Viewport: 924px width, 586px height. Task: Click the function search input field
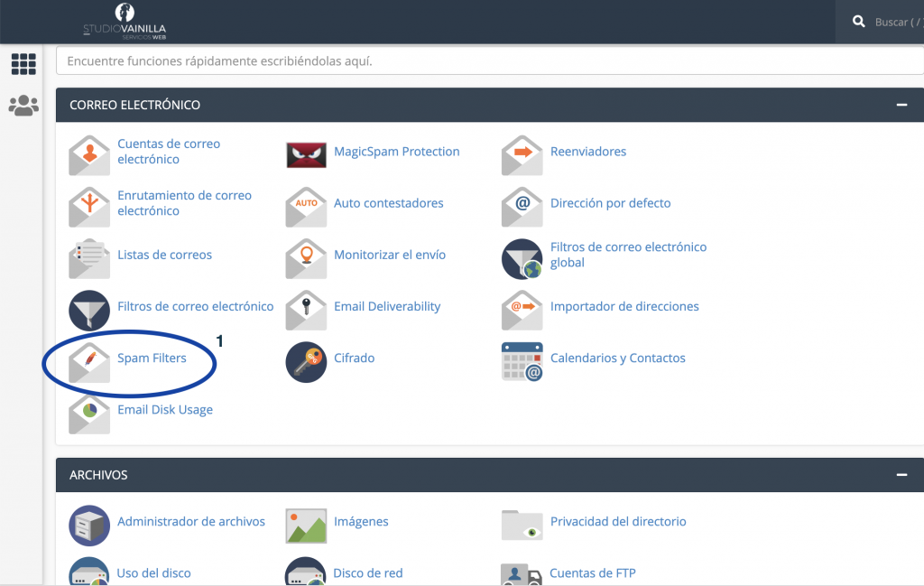point(487,61)
